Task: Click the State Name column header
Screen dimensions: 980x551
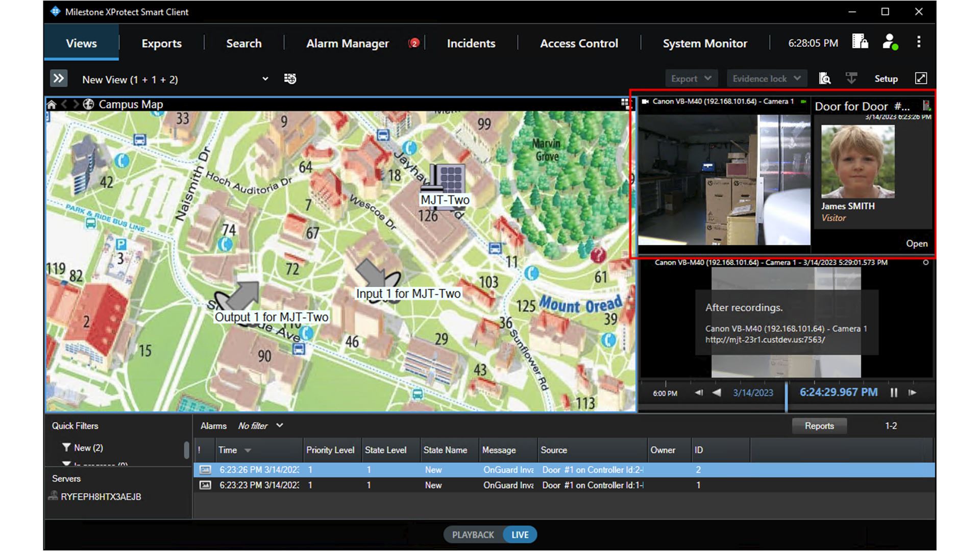Action: [449, 450]
